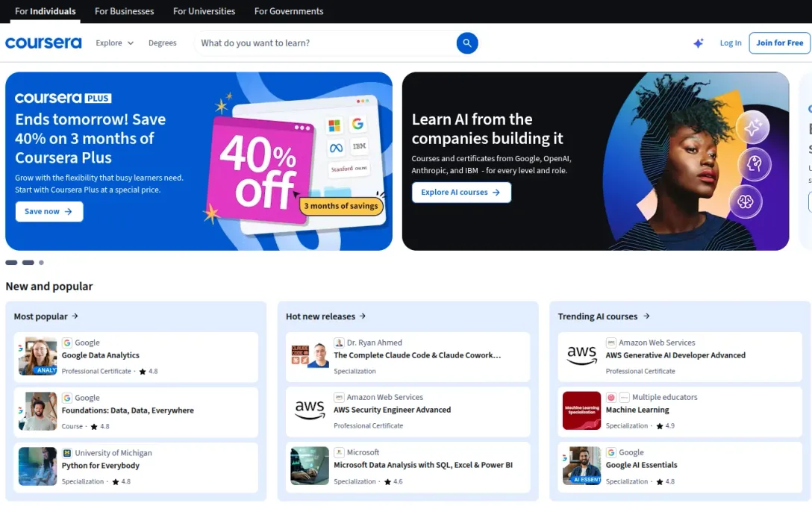
Task: Click the arrow next to Most popular
Action: [x=75, y=316]
